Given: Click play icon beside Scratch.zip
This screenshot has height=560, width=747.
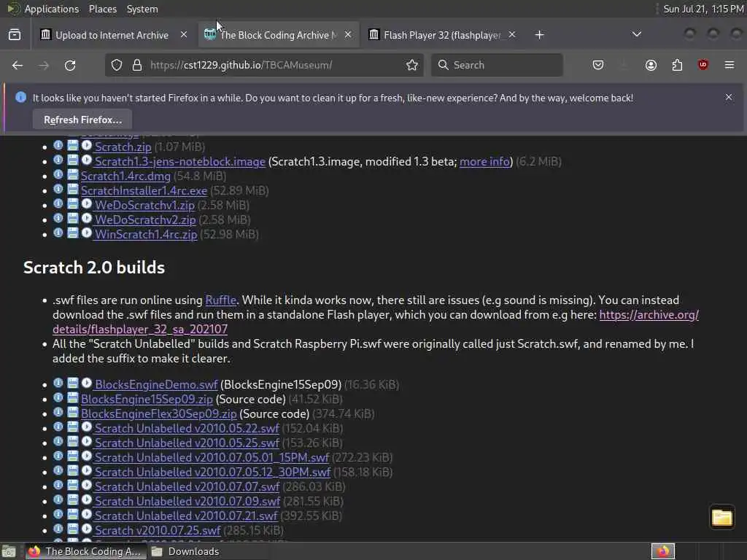Looking at the screenshot, I should [x=87, y=145].
